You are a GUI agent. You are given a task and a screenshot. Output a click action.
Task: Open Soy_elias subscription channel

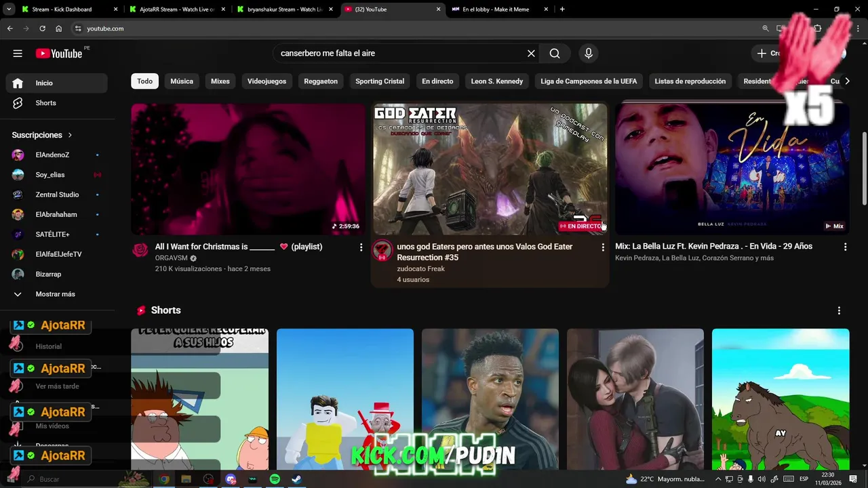click(56, 175)
